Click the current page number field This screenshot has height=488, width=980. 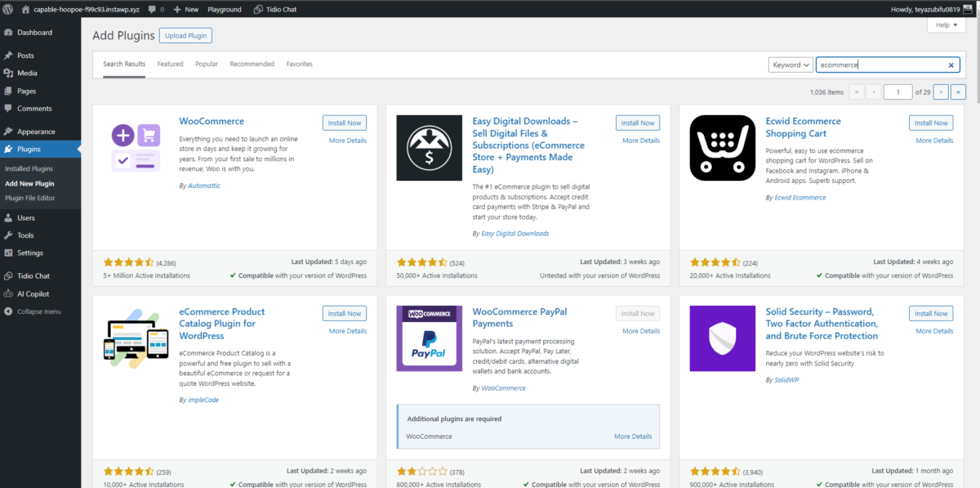[x=898, y=92]
